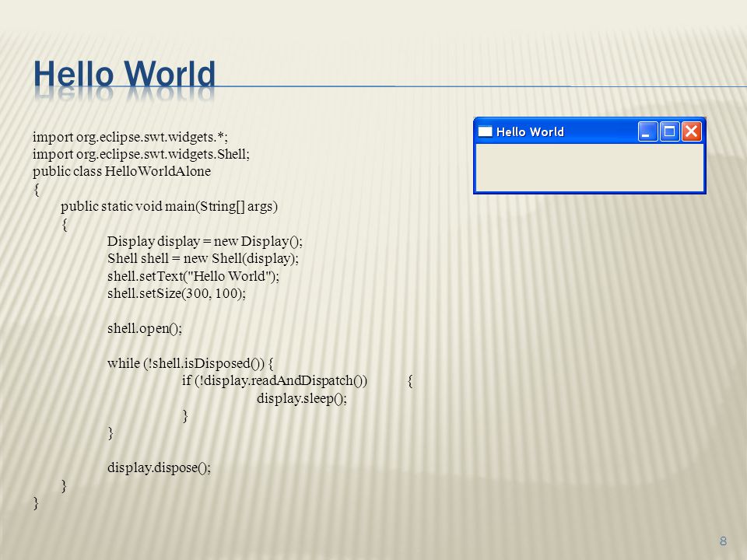Click 'Shell shell = new Shell(display);' line
The height and width of the screenshot is (560, 747).
(203, 258)
